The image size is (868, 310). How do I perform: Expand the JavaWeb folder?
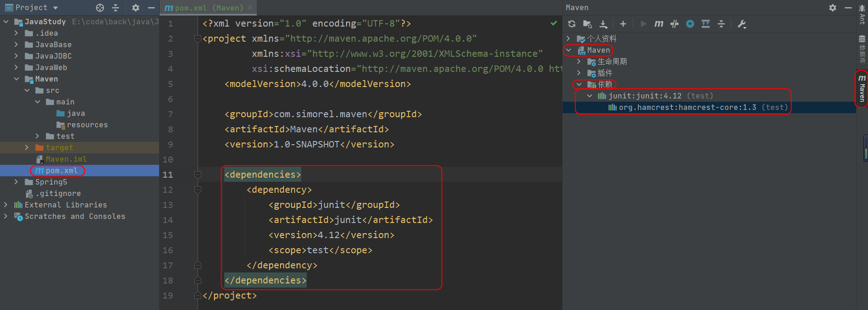[x=17, y=67]
